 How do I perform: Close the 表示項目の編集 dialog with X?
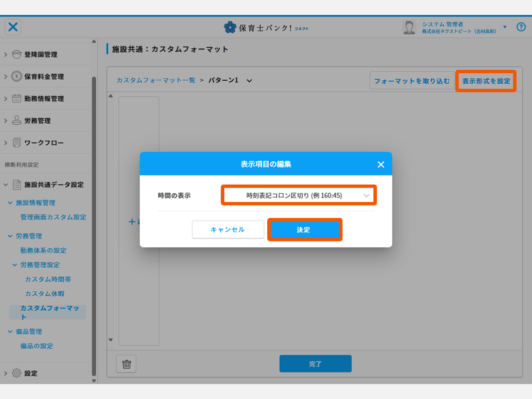pyautogui.click(x=381, y=164)
